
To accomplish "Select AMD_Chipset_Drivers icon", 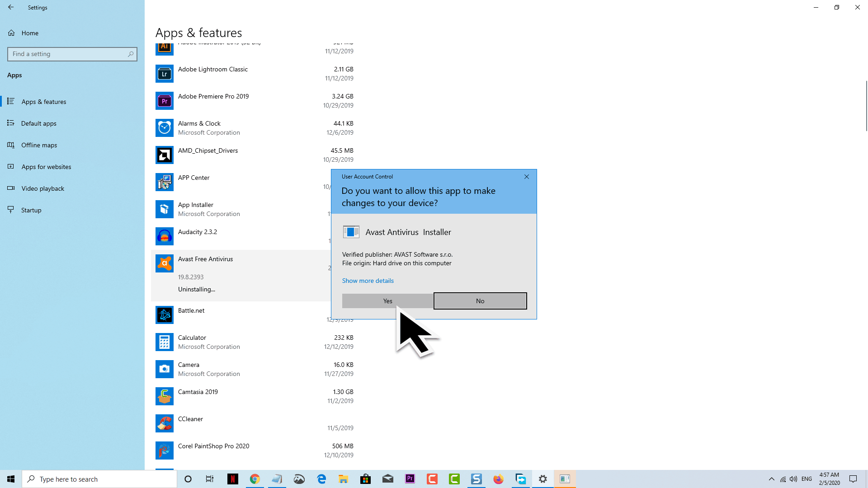I will click(165, 155).
